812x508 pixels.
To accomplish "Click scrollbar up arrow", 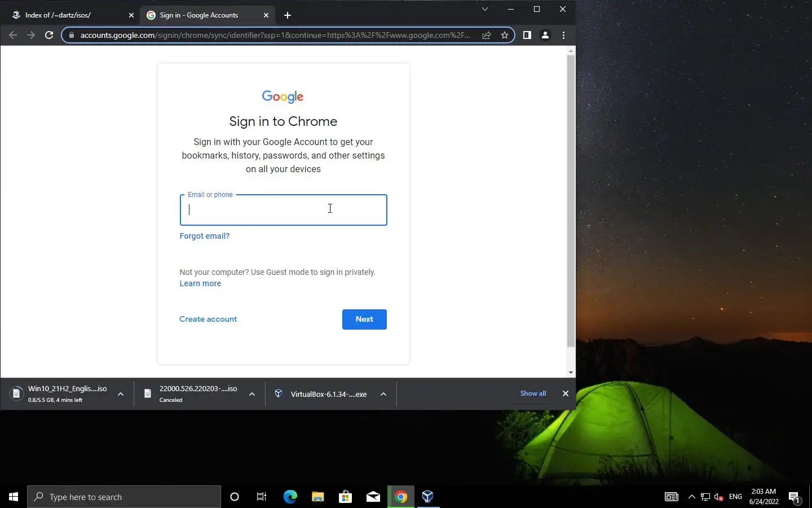I will tap(571, 51).
